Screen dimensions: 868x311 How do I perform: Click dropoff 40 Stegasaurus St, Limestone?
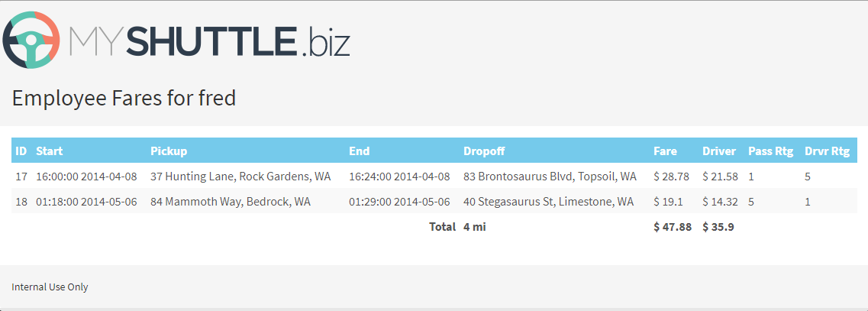(x=548, y=201)
